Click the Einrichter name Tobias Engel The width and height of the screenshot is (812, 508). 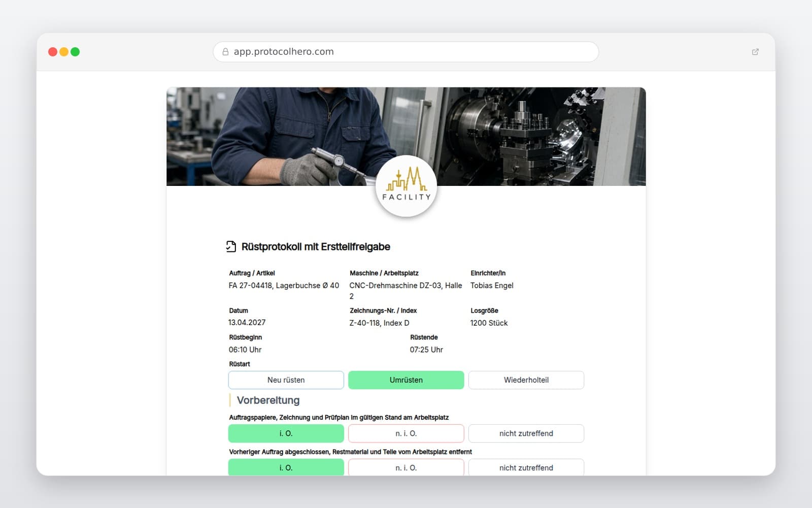(492, 285)
